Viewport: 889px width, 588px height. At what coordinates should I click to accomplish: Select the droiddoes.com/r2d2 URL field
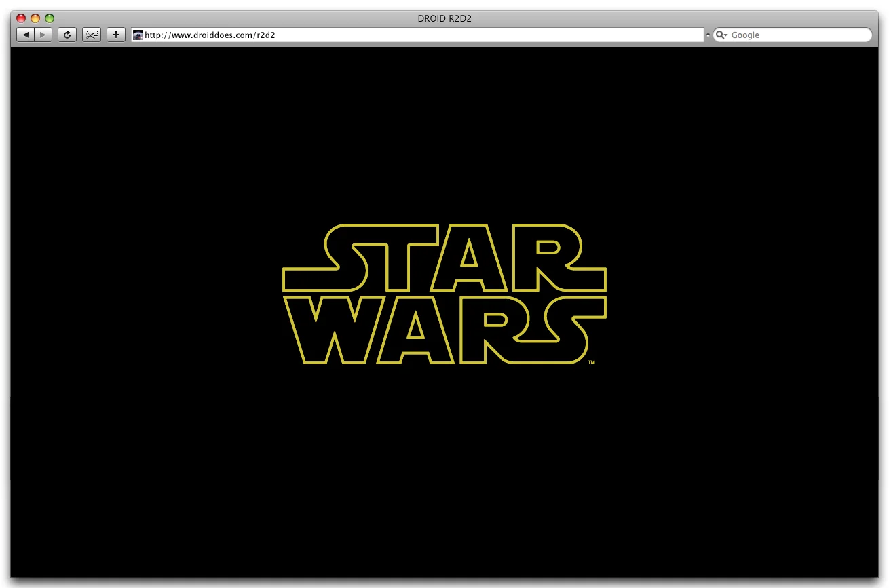click(417, 35)
